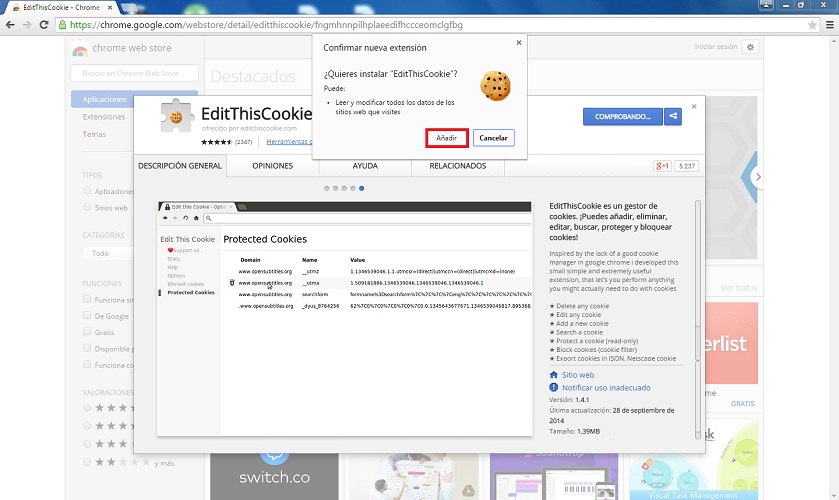Click the browser forward arrow
This screenshot has width=839, height=500.
click(27, 25)
